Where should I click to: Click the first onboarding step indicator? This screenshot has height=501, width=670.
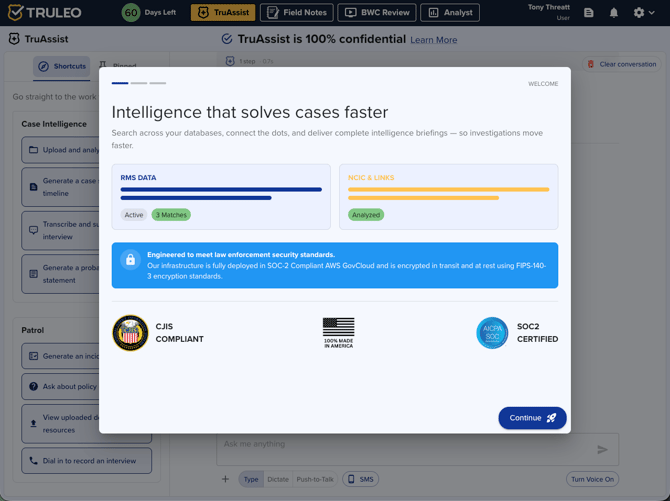point(120,83)
